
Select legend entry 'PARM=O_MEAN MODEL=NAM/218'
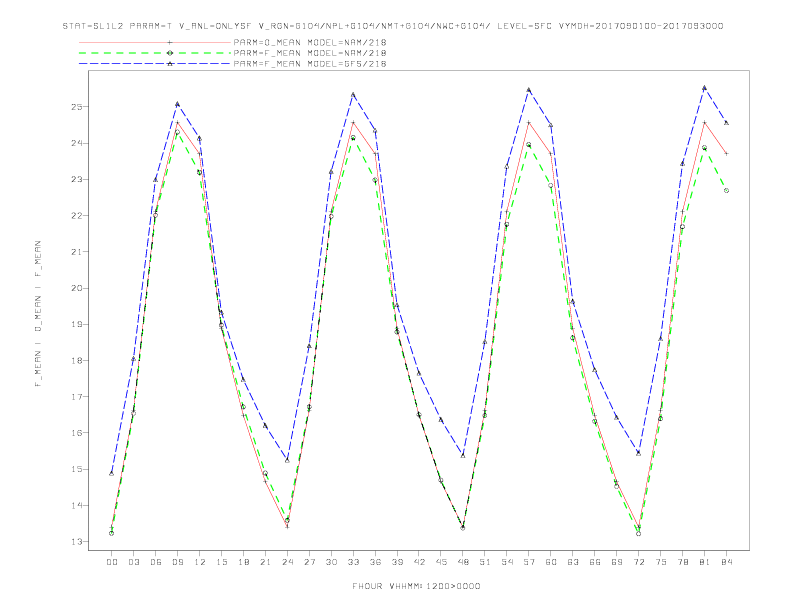tap(310, 42)
